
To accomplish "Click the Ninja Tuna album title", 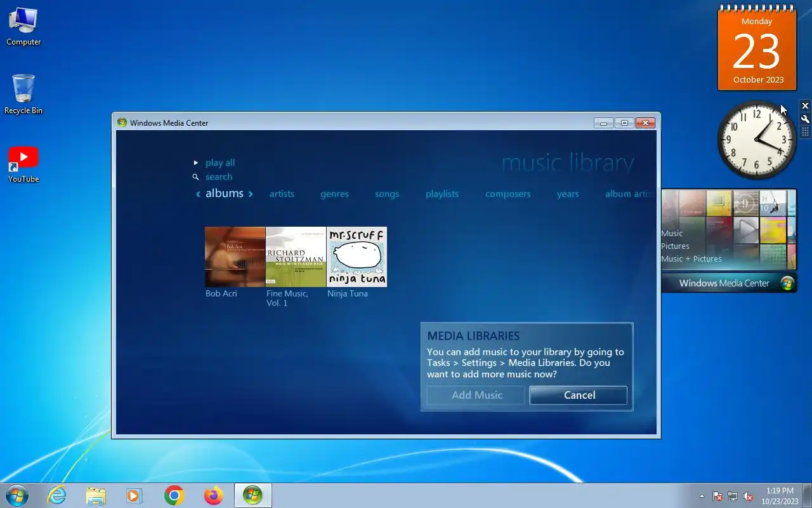I will (x=347, y=293).
